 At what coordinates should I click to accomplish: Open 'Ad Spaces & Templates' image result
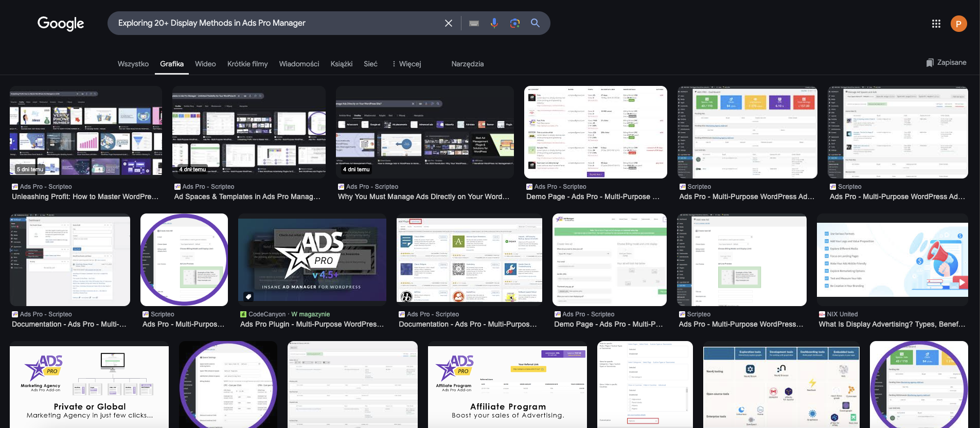click(x=249, y=132)
